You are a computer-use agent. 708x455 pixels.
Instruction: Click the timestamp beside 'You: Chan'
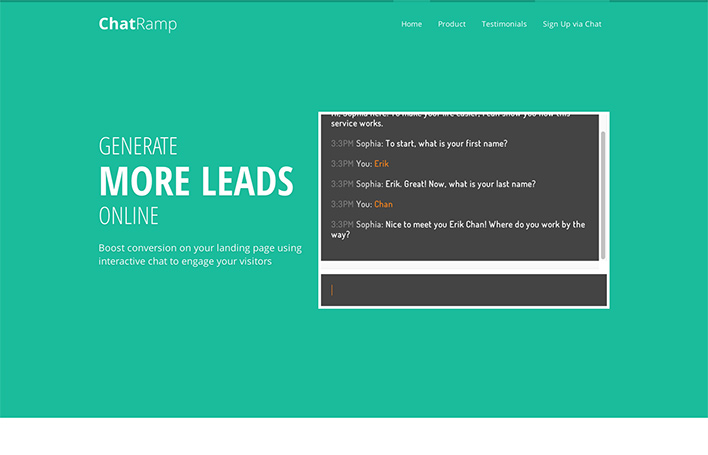click(x=342, y=204)
